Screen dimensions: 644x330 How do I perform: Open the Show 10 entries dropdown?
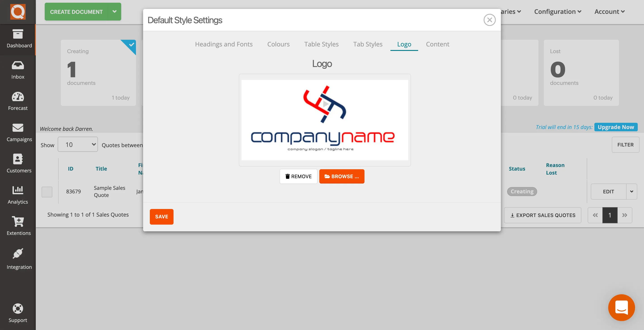78,144
